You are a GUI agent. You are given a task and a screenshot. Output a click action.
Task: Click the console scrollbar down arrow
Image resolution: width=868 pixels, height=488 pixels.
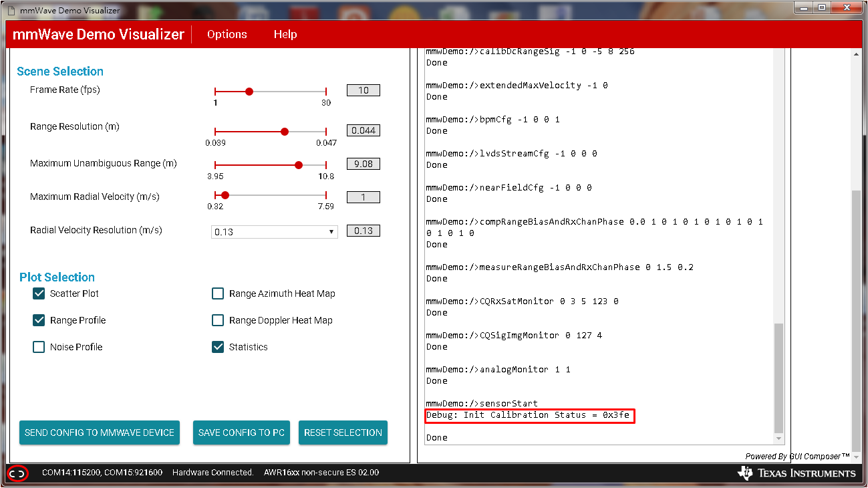pyautogui.click(x=778, y=438)
